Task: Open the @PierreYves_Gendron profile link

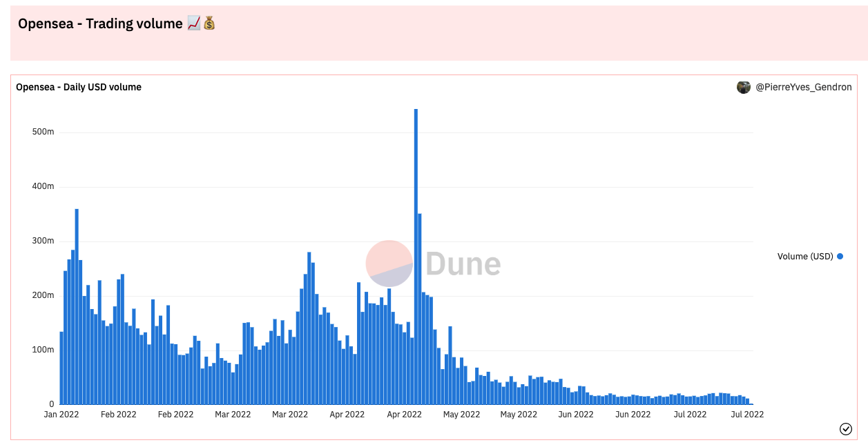Action: (x=804, y=88)
